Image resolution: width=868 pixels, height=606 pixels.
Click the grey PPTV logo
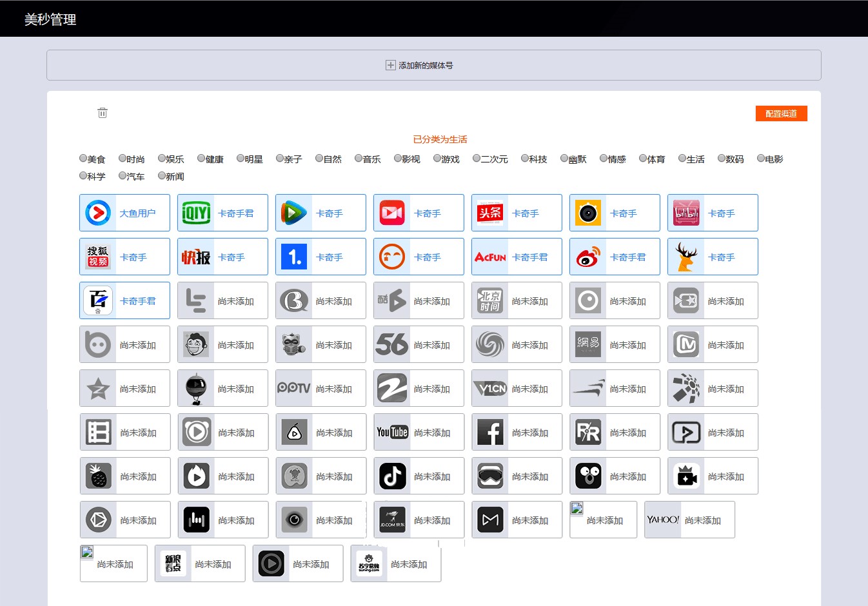pyautogui.click(x=294, y=388)
